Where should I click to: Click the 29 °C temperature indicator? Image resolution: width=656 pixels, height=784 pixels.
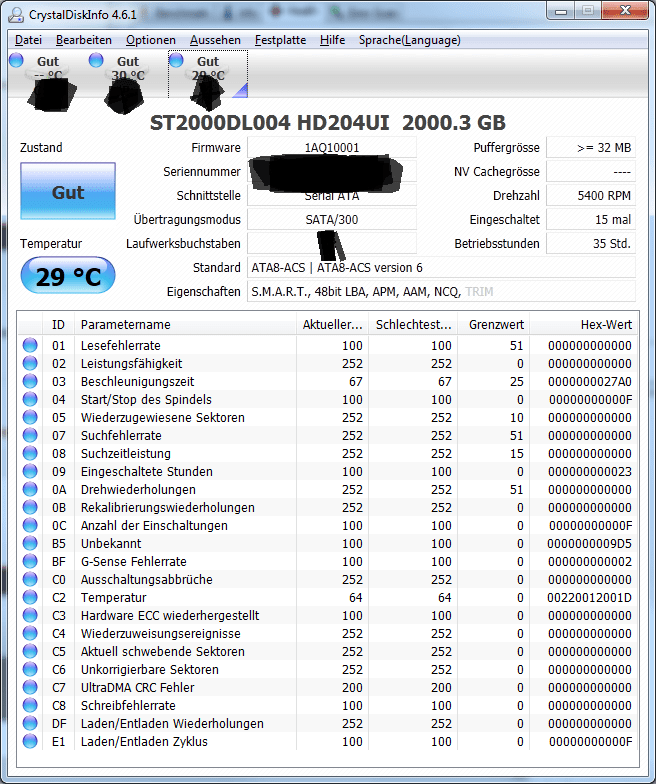pyautogui.click(x=68, y=276)
